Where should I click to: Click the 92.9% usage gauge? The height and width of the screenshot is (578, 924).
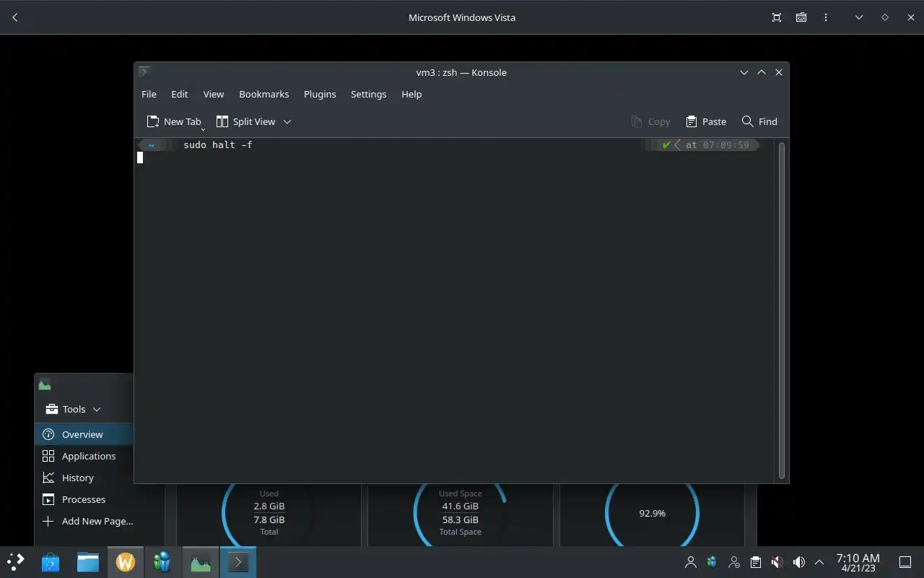click(x=652, y=513)
